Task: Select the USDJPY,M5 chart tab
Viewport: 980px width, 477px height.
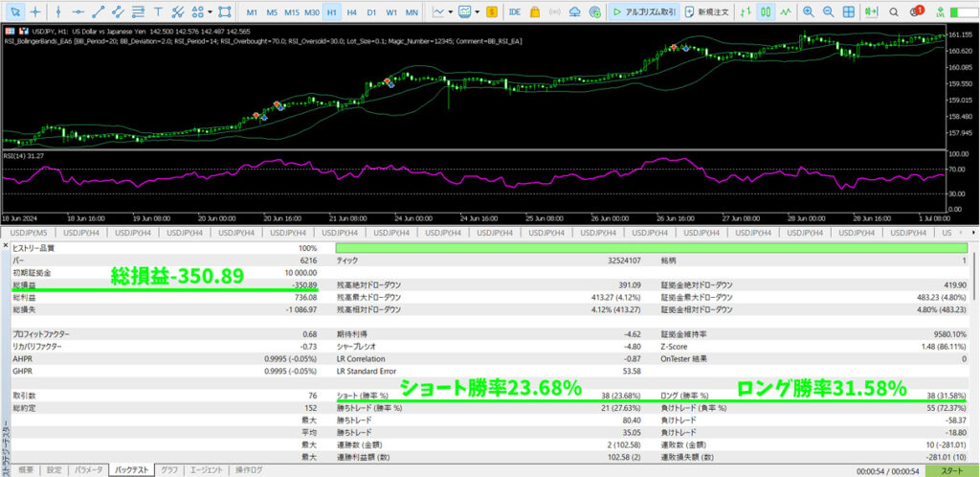Action: pyautogui.click(x=29, y=233)
